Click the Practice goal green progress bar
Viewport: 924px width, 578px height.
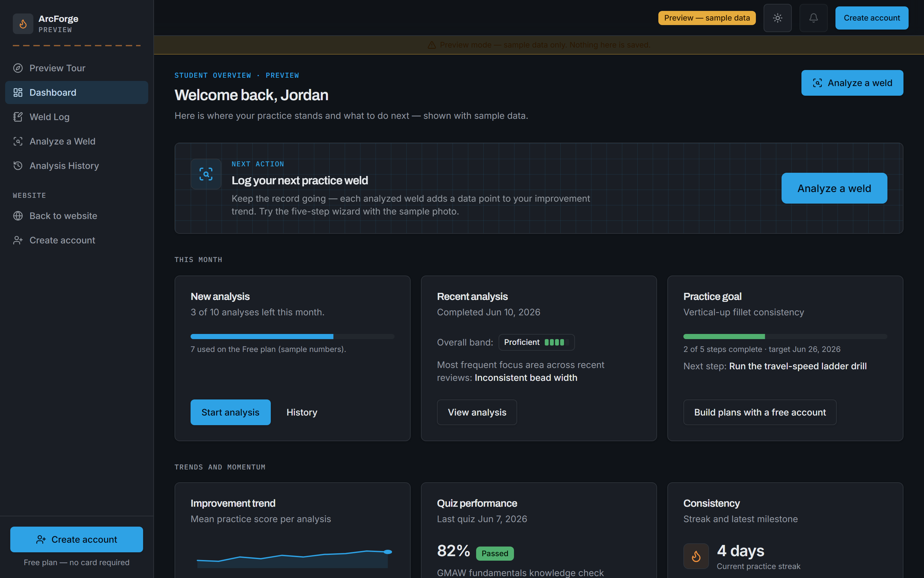coord(785,337)
